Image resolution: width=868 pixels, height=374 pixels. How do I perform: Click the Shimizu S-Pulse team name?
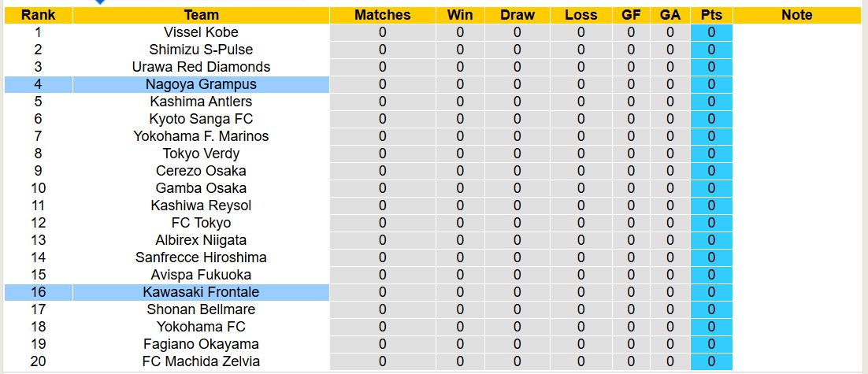tap(201, 50)
